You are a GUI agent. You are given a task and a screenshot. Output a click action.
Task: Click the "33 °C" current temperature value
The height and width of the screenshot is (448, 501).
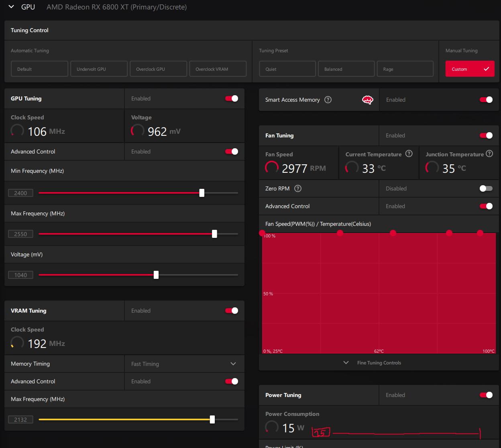click(x=374, y=168)
